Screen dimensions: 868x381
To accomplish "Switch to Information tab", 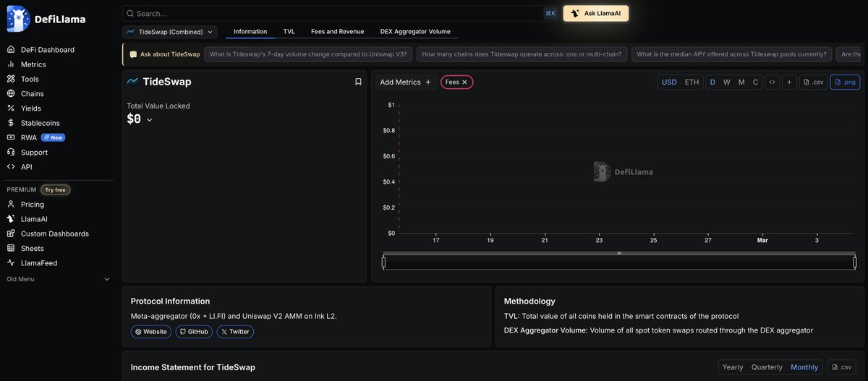I will (x=250, y=32).
